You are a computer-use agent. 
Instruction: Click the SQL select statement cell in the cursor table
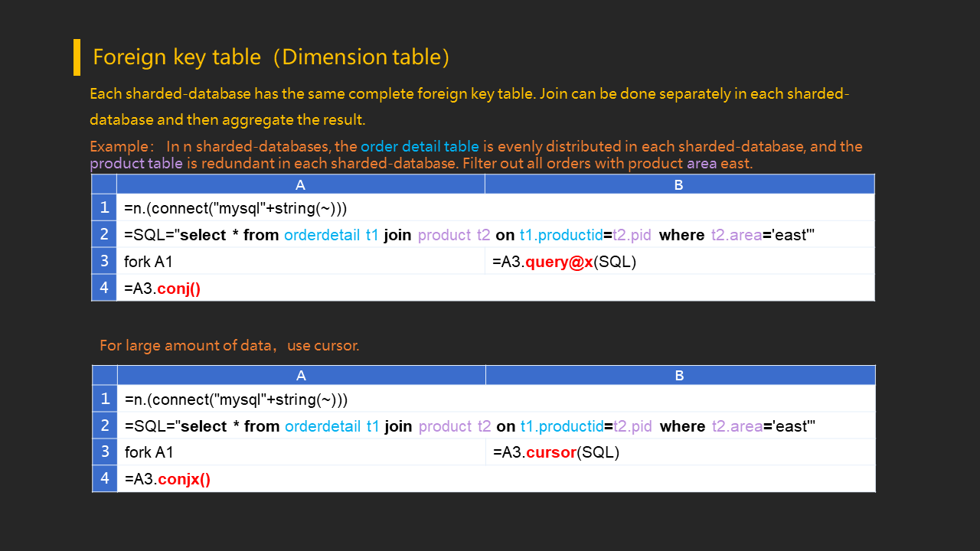pyautogui.click(x=496, y=425)
